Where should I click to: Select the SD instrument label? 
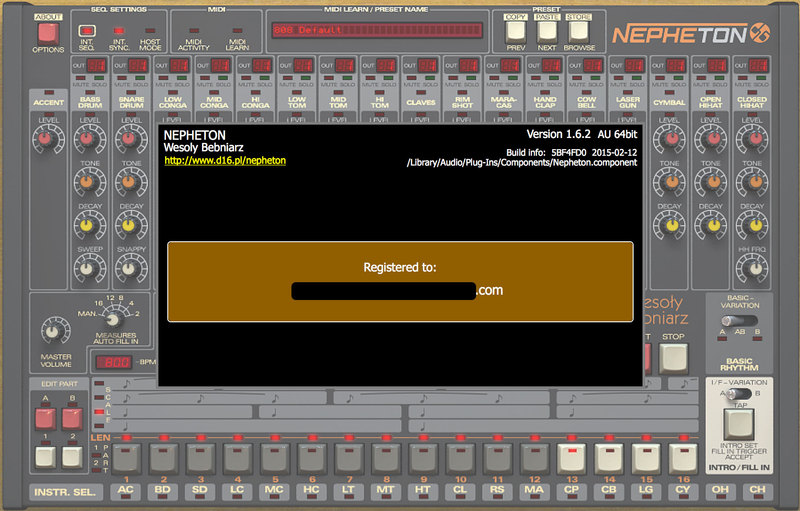point(200,490)
